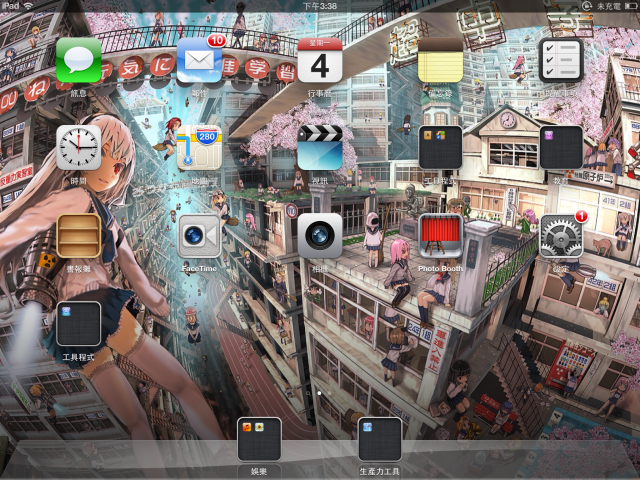The height and width of the screenshot is (480, 640).
Task: Tap the 未充電 charging status text
Action: click(x=609, y=6)
